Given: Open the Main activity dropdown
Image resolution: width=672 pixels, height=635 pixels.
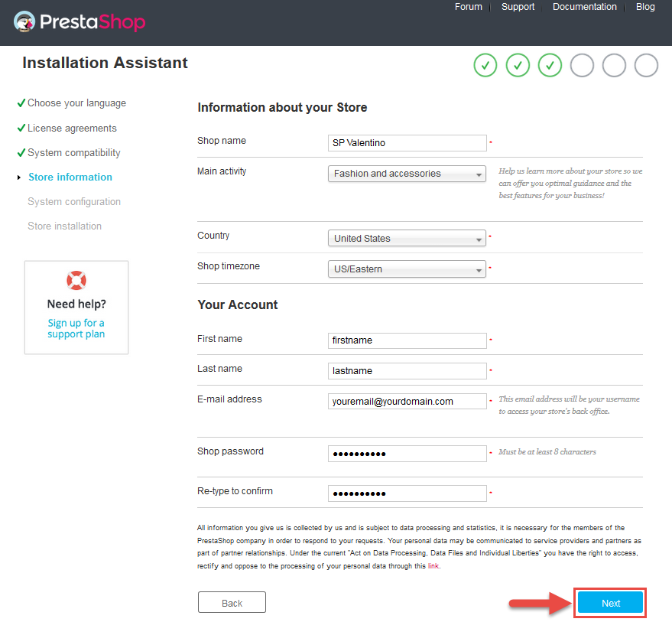Looking at the screenshot, I should pos(407,174).
